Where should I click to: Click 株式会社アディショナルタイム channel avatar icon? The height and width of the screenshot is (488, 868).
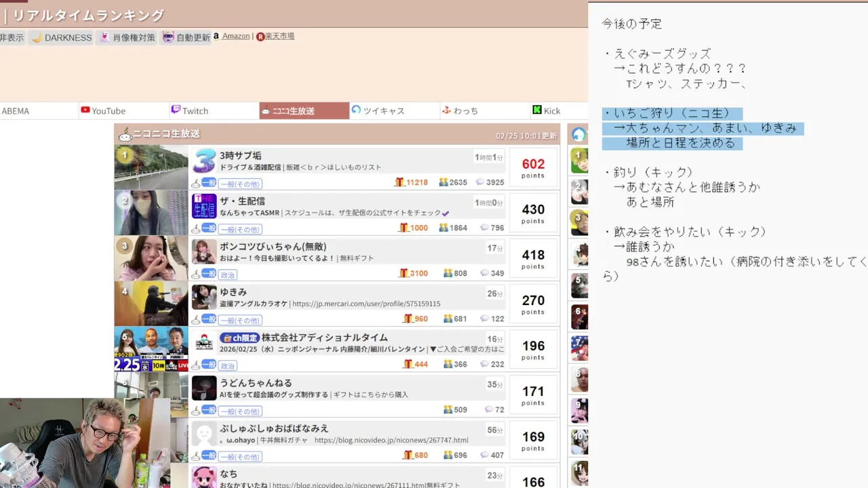pyautogui.click(x=204, y=342)
